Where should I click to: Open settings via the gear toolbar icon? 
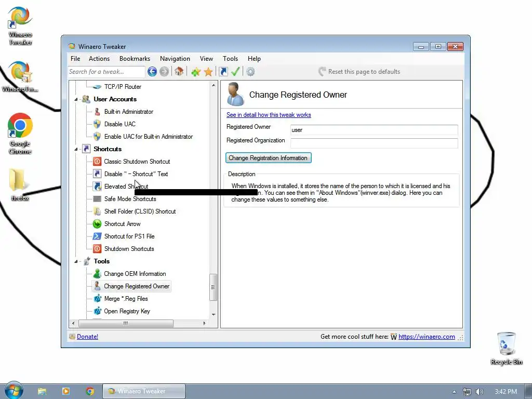250,72
